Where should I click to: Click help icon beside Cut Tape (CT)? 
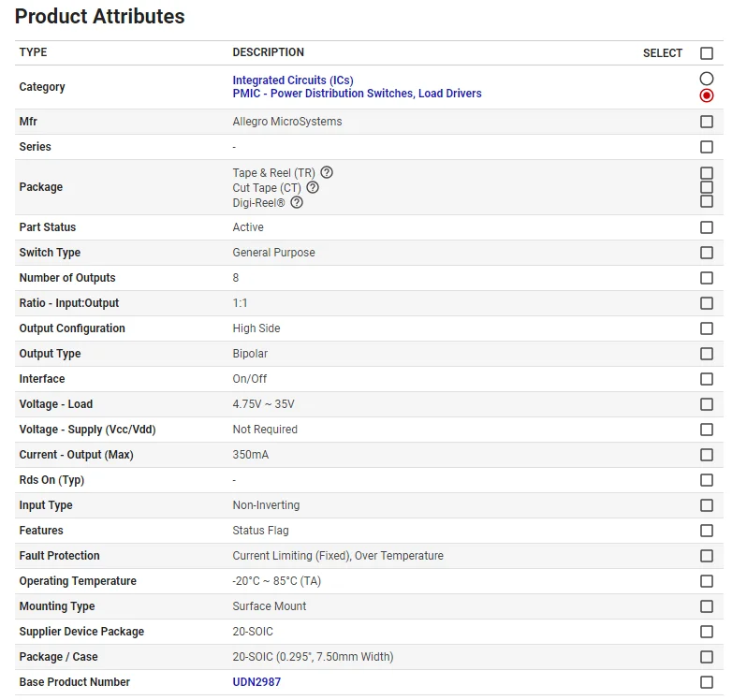click(313, 187)
